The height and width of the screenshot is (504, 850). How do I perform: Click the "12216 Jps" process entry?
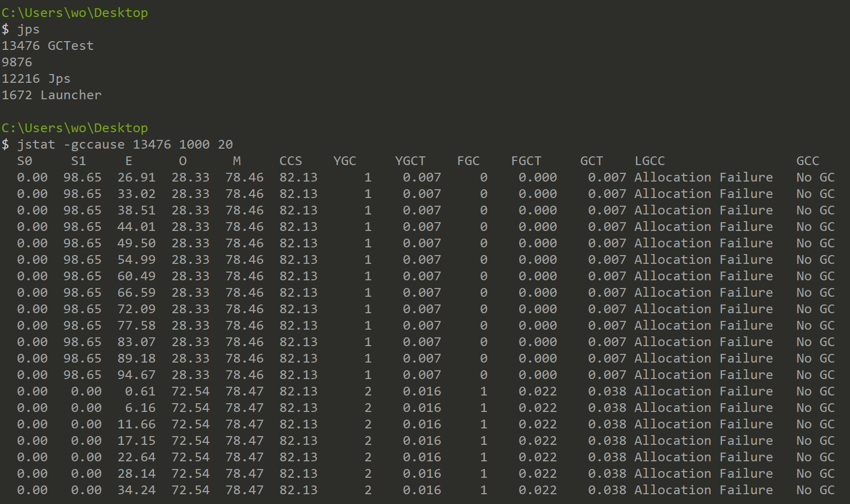(x=36, y=79)
